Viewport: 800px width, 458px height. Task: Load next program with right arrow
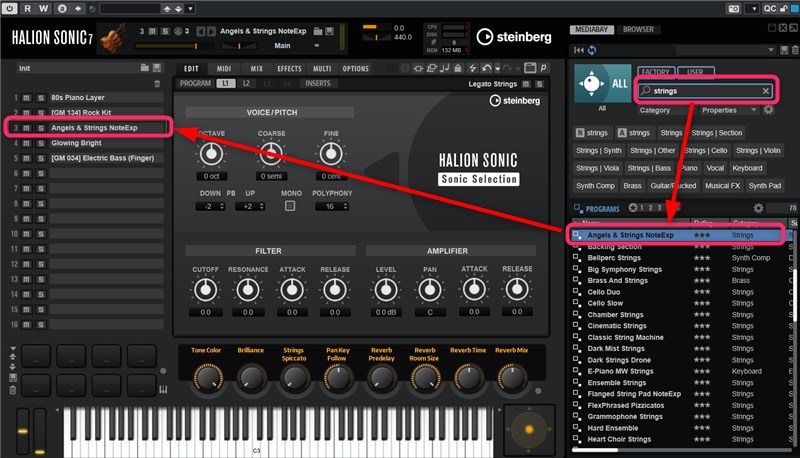click(211, 32)
